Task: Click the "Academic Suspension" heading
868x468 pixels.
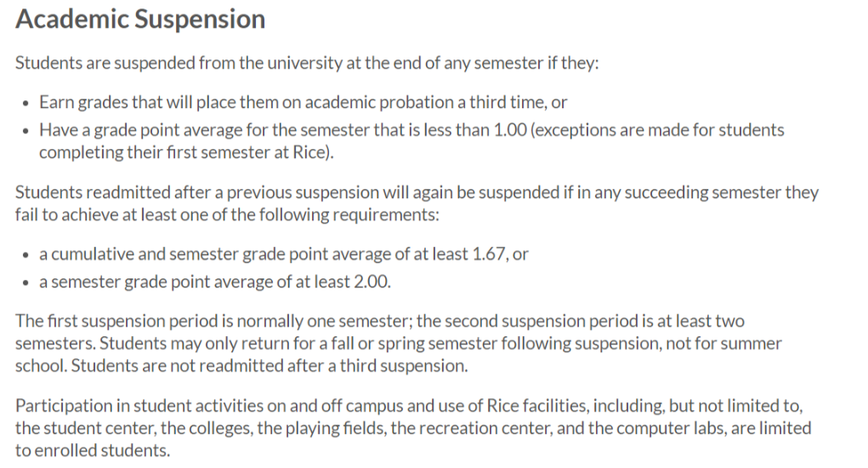Action: (x=140, y=20)
